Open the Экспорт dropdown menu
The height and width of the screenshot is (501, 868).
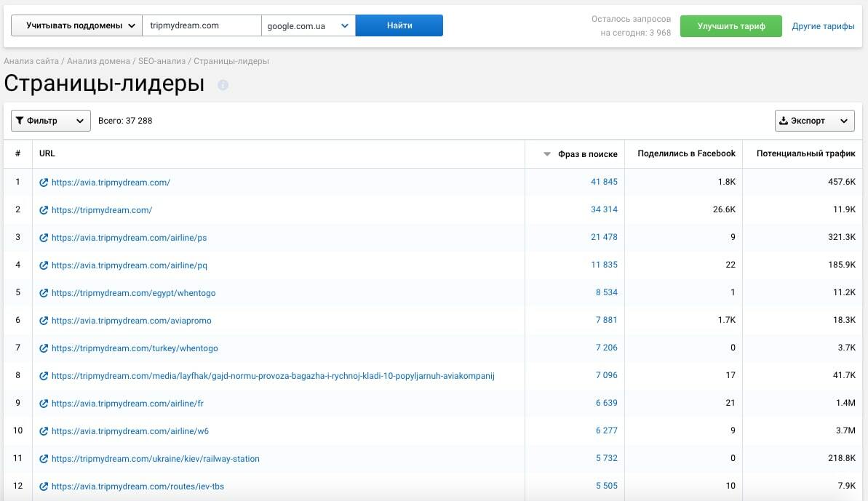814,121
